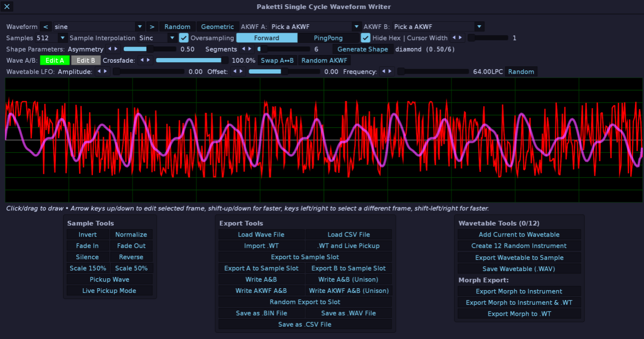Click Save as .WAV File

click(x=348, y=313)
